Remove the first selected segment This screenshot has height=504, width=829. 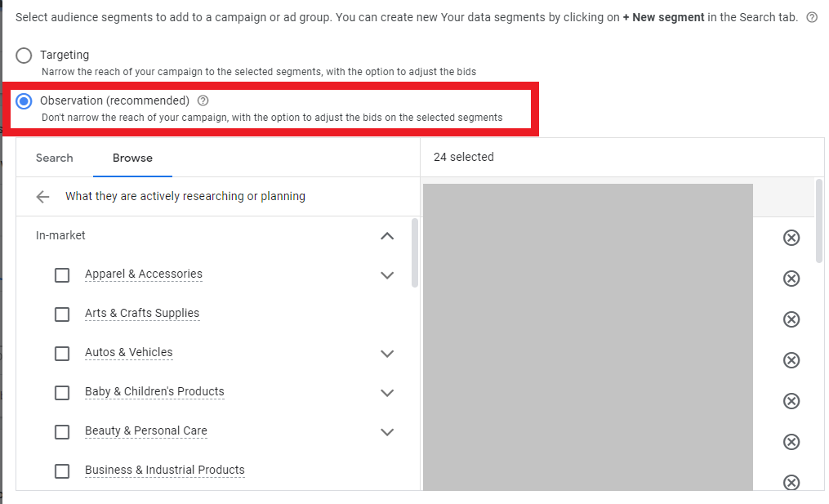(x=791, y=238)
